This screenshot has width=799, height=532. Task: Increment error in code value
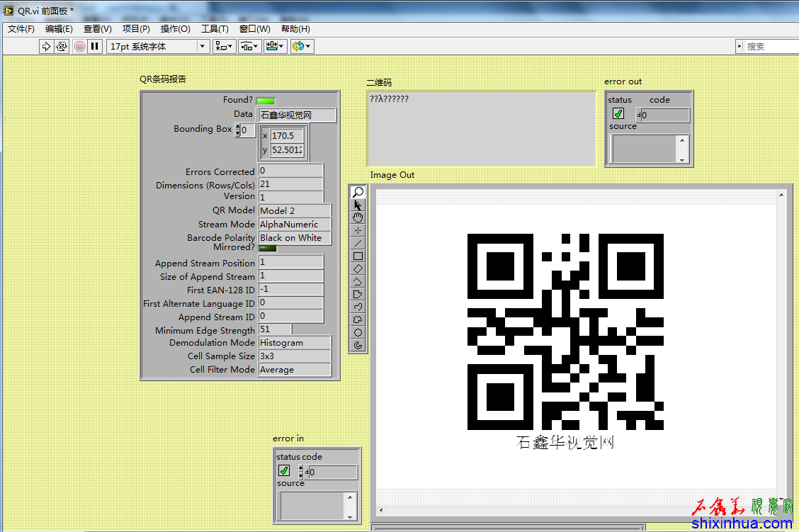(300, 468)
